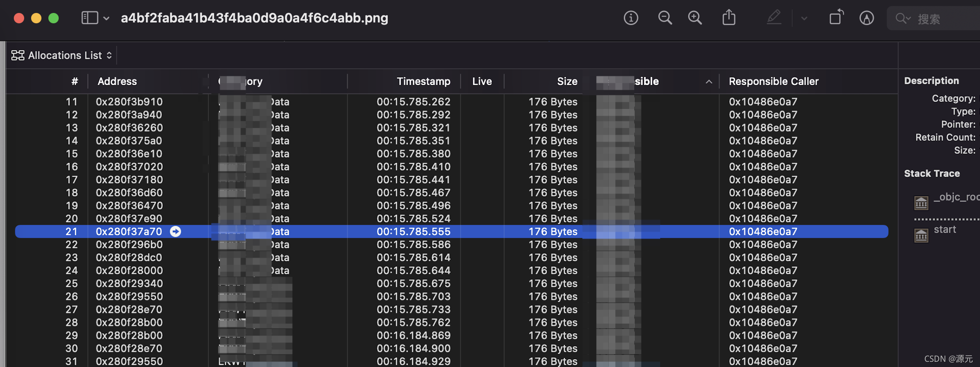Viewport: 980px width, 367px height.
Task: Select row with address 0x280f36470
Action: [x=452, y=206]
